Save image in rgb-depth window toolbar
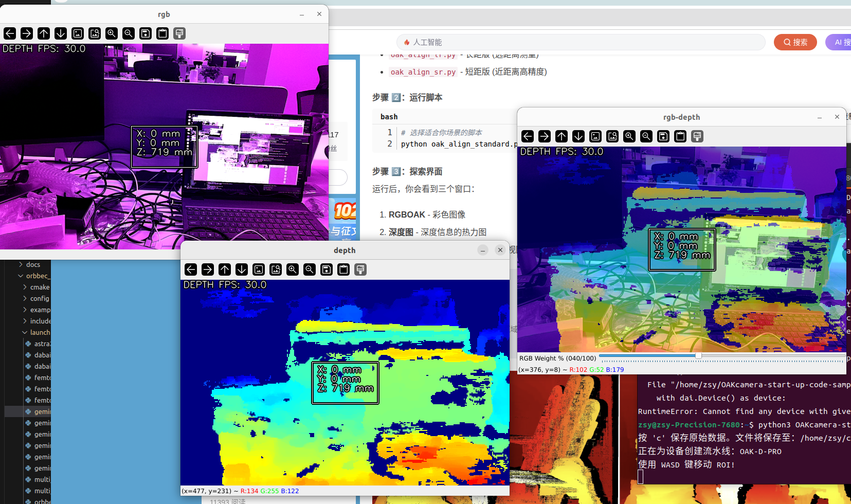851x504 pixels. click(x=663, y=136)
